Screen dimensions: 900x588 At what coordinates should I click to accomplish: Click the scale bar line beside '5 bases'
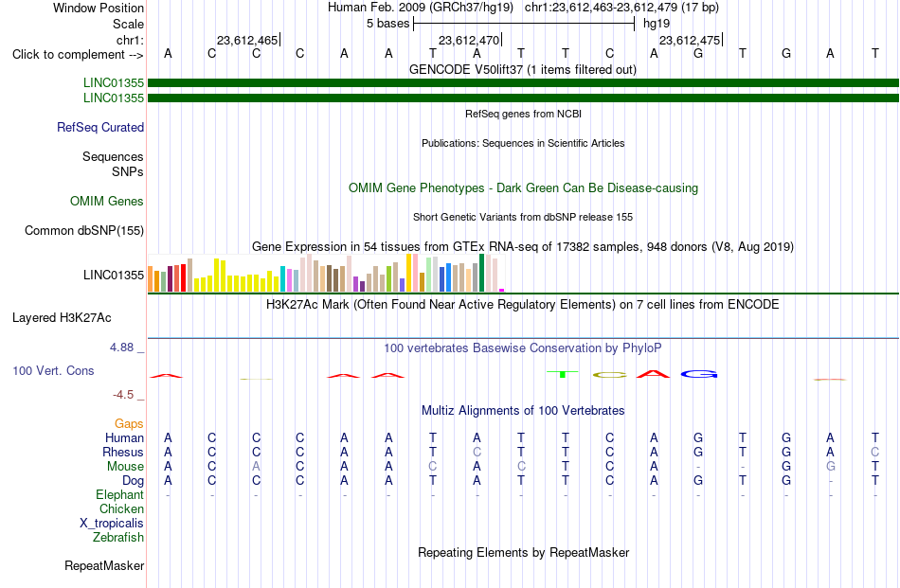click(524, 24)
